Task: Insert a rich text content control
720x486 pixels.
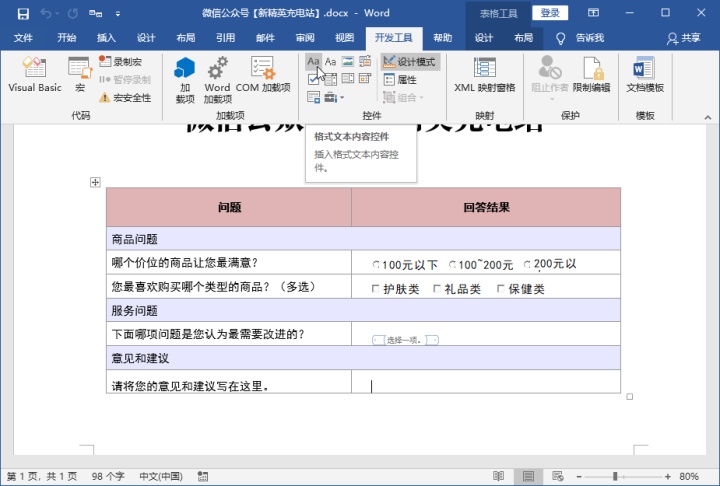Action: coord(313,62)
